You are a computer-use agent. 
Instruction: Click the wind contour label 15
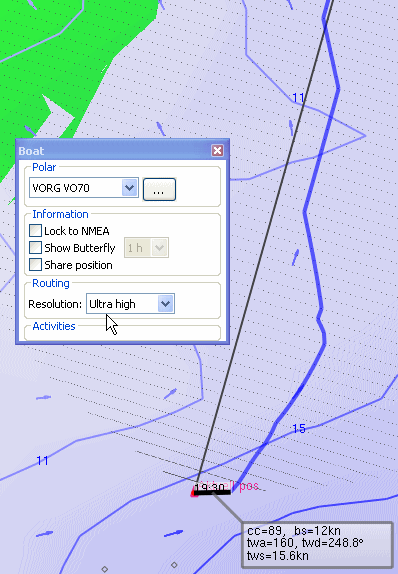[299, 428]
